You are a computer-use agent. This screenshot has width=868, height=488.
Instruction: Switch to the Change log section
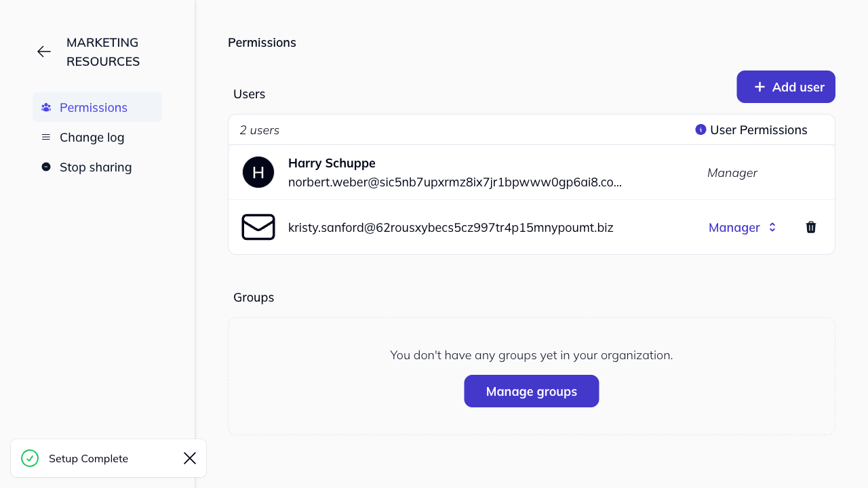[x=92, y=137]
